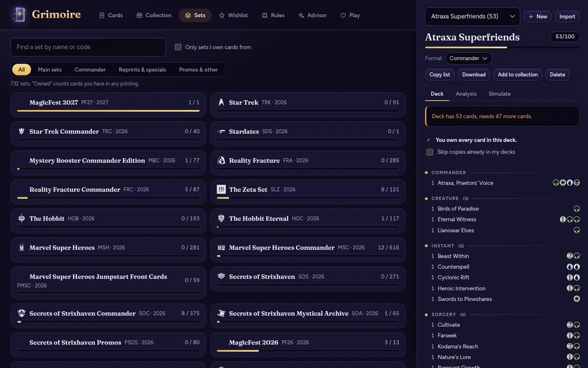
Task: Switch to the Simulate tab
Action: point(499,94)
